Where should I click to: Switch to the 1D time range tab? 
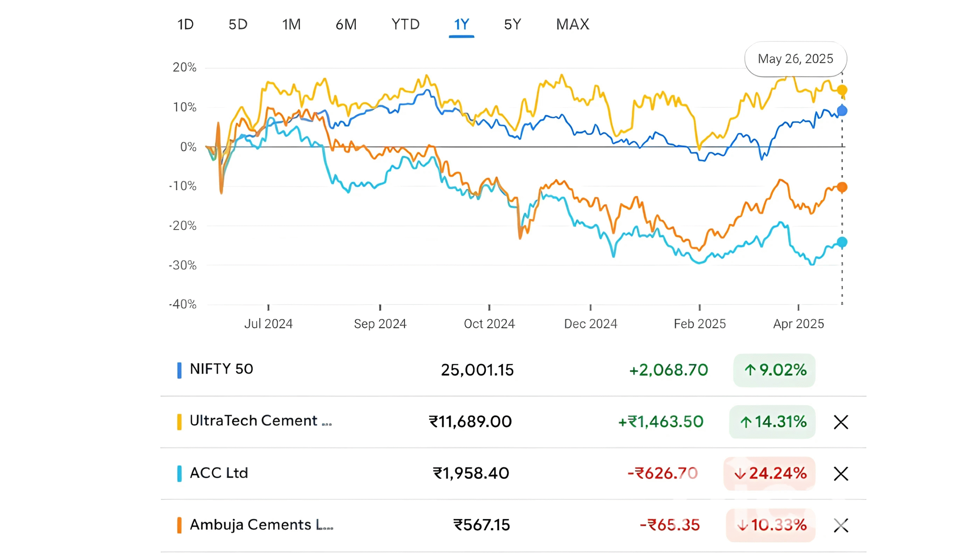(185, 24)
